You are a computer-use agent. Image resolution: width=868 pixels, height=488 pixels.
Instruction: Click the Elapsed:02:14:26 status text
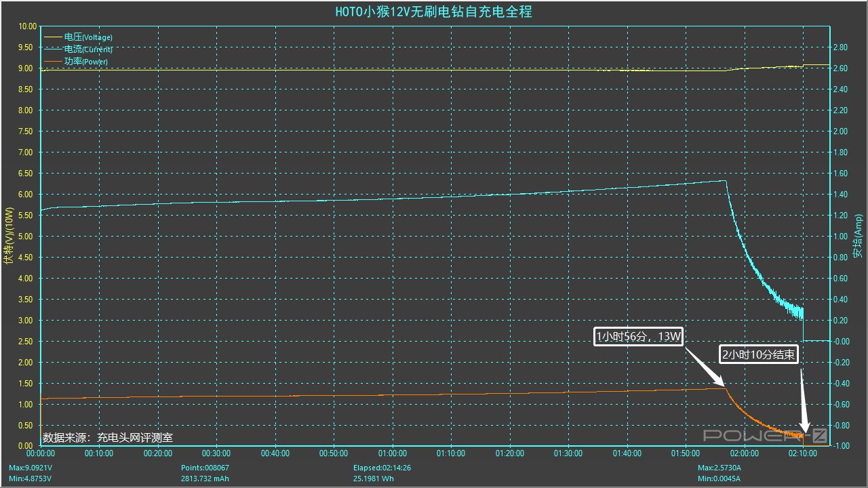(382, 468)
